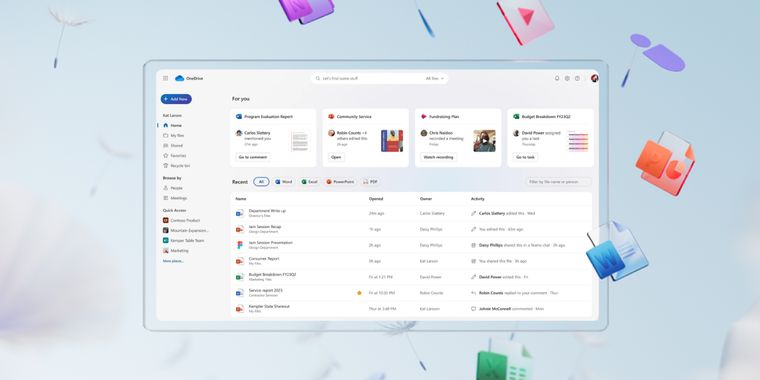Click Open on Community Service card
The height and width of the screenshot is (380, 760).
point(336,157)
